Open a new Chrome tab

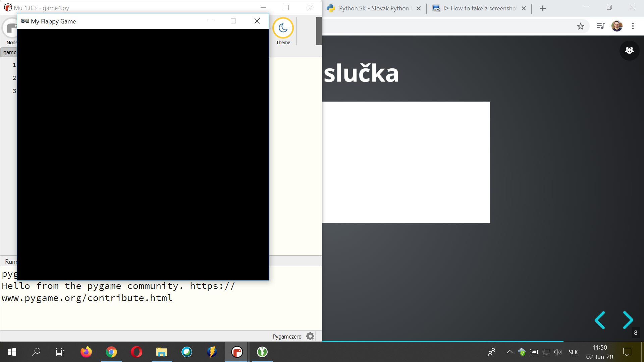543,8
